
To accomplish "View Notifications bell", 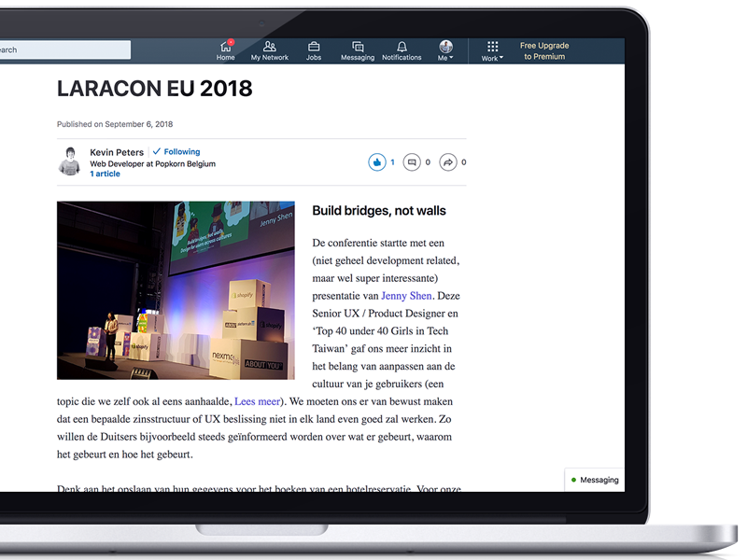I will 402,50.
